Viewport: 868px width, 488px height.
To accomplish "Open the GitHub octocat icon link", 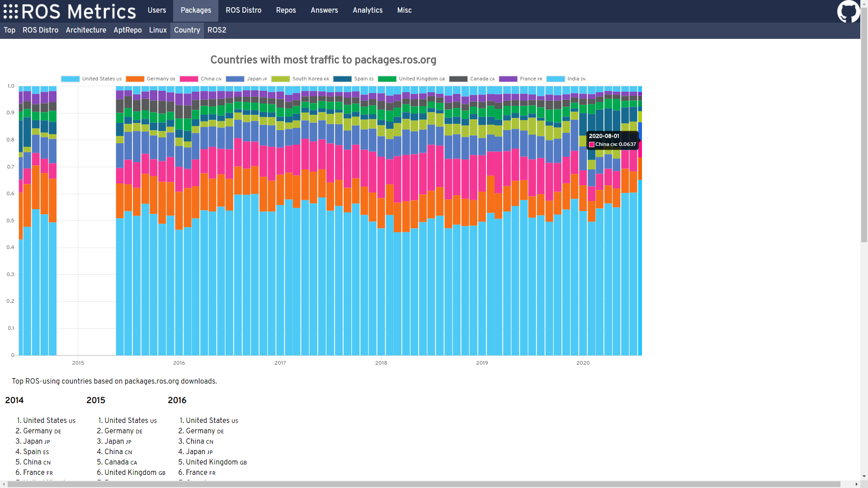I will point(848,11).
